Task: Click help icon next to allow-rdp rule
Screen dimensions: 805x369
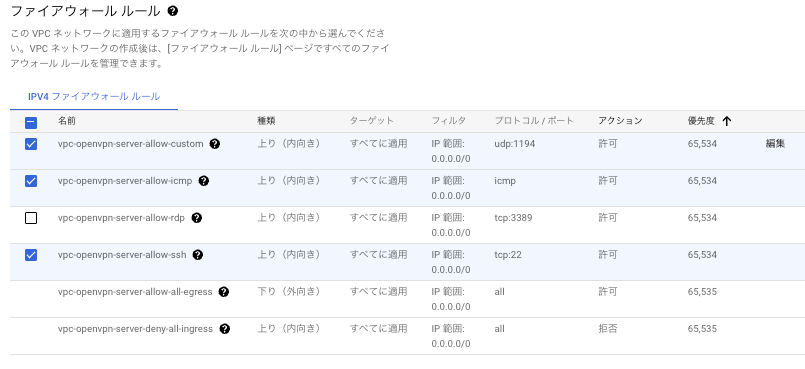Action: 196,218
